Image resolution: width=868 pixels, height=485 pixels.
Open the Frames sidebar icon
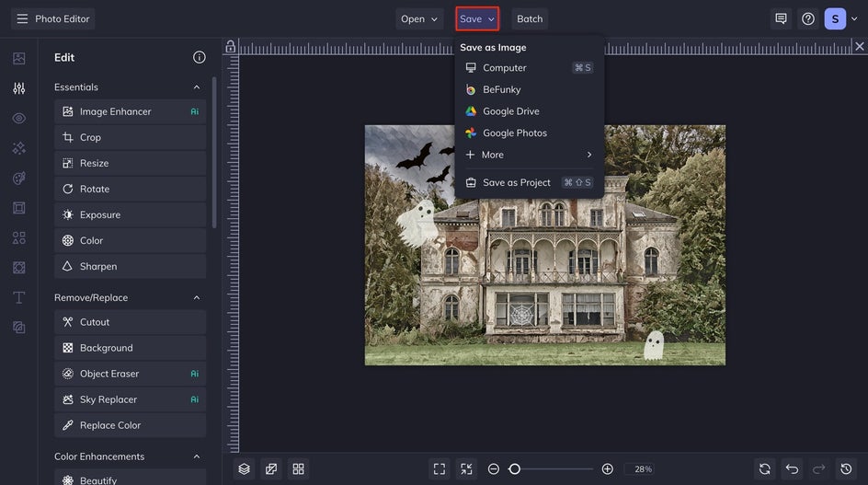18,208
